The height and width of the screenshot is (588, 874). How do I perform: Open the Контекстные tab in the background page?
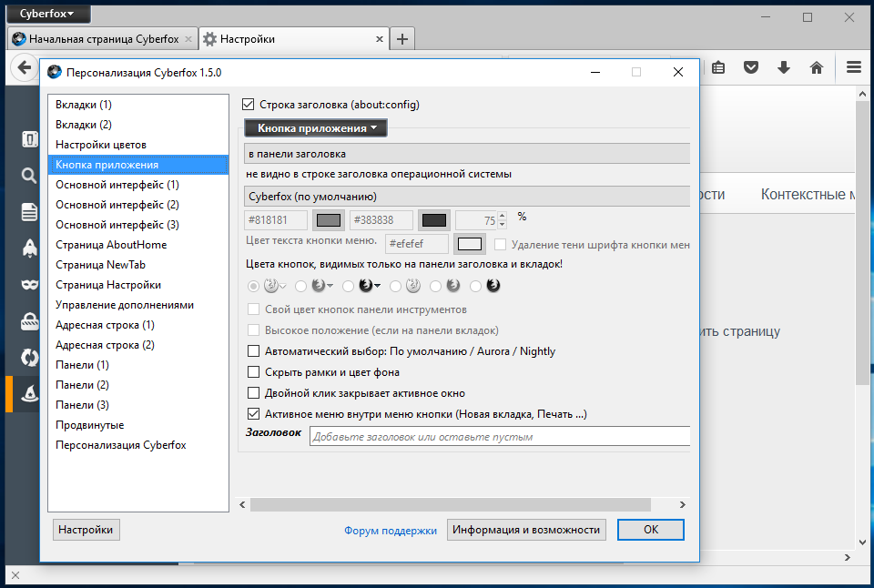tap(808, 194)
